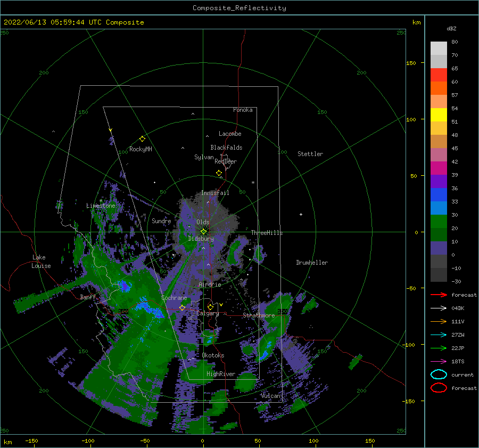Click the white 04DK arrow icon

pyautogui.click(x=439, y=308)
